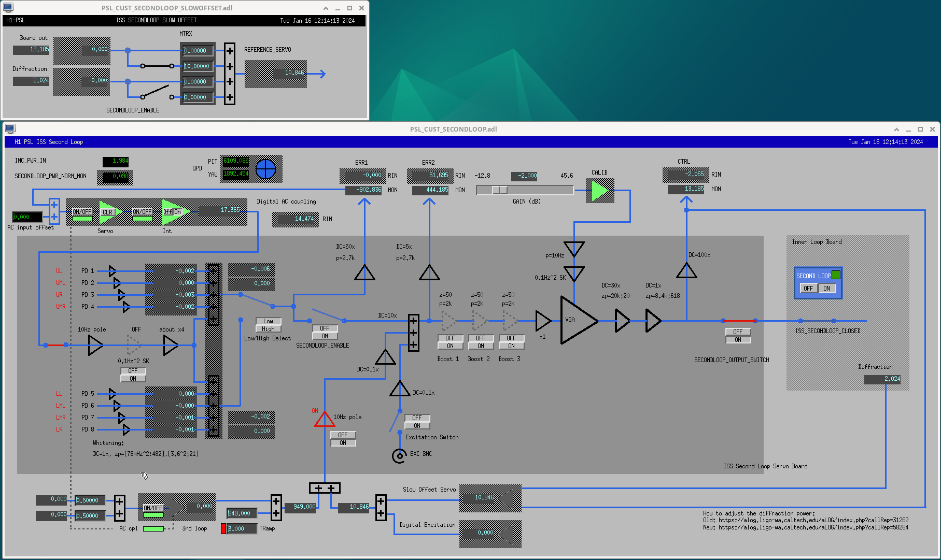Select the large VGA amplifier symbol
The height and width of the screenshot is (560, 941).
pyautogui.click(x=579, y=320)
